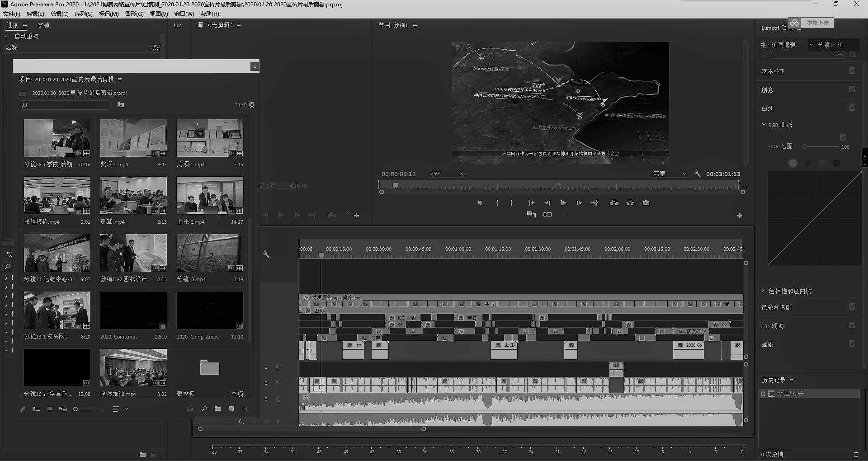
Task: Select 课程资料.mp4 thumbnail
Action: point(57,195)
